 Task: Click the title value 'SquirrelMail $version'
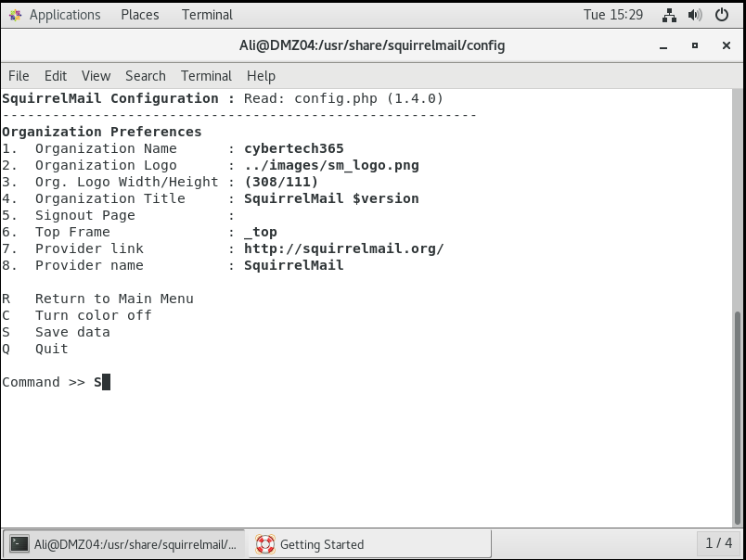(x=331, y=198)
